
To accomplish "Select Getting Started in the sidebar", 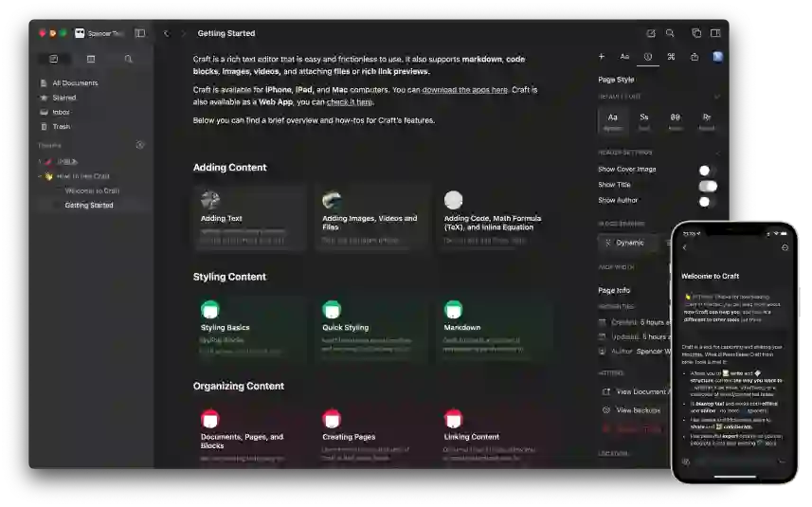I will pos(92,205).
